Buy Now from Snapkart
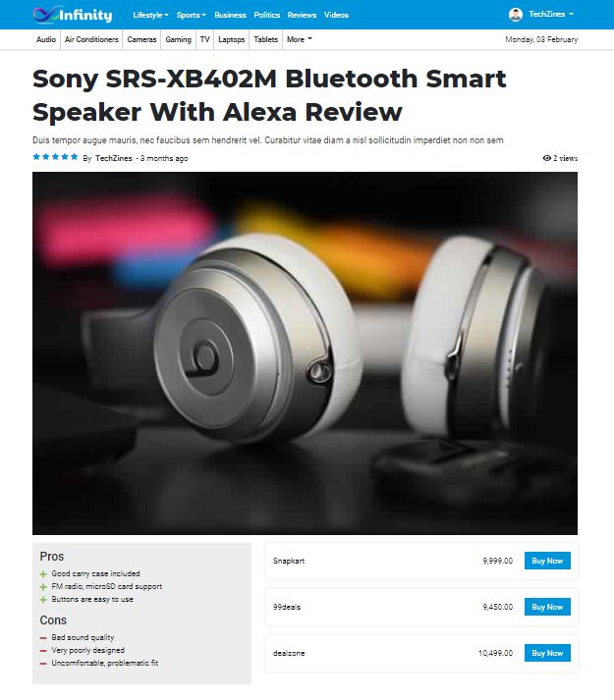The width and height of the screenshot is (614, 700). 547,561
